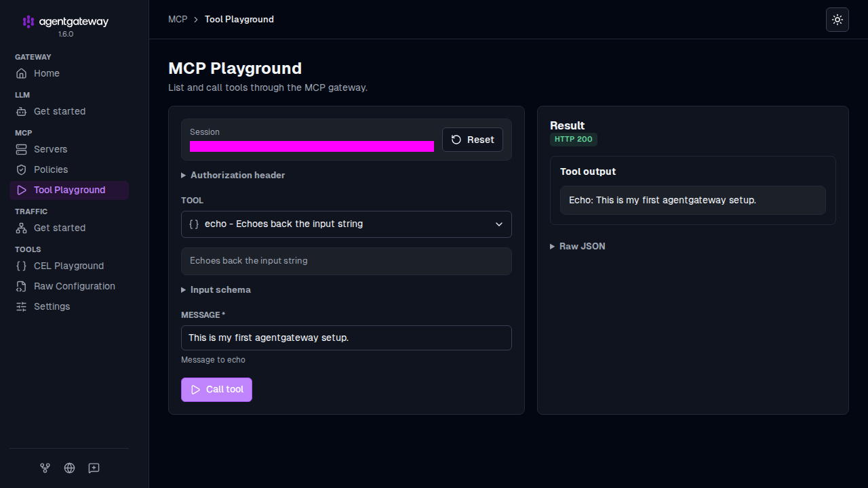Click the Call tool button

pos(216,390)
